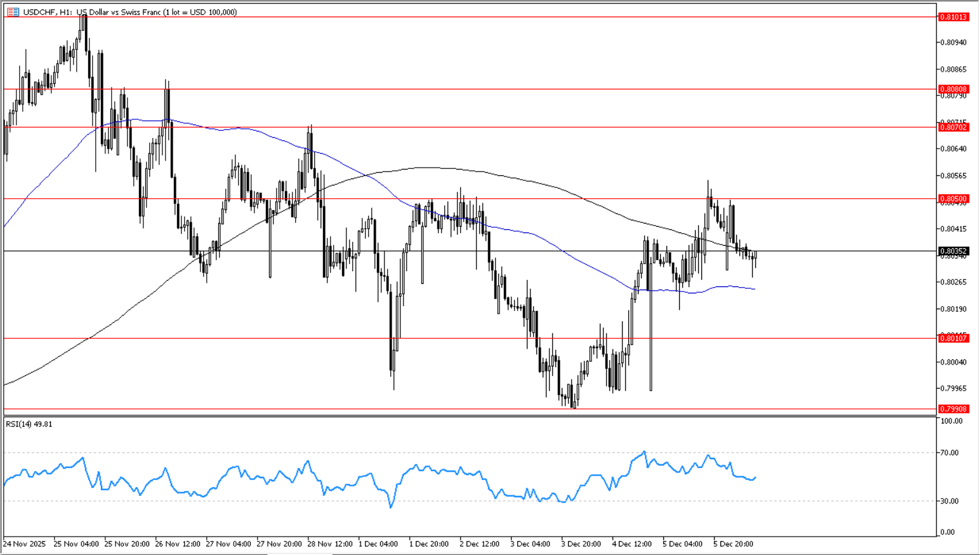Click the black 0.80352 current price label
The height and width of the screenshot is (555, 980).
[x=953, y=251]
